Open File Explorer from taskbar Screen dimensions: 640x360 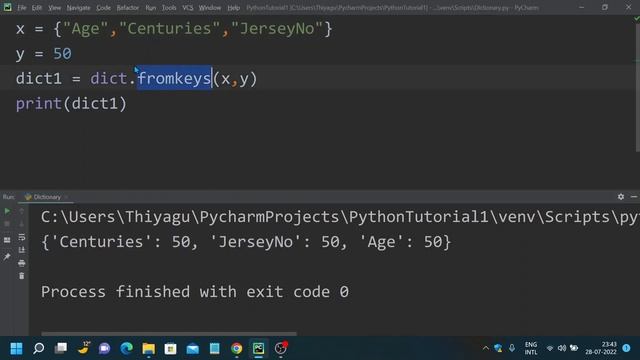coord(149,348)
